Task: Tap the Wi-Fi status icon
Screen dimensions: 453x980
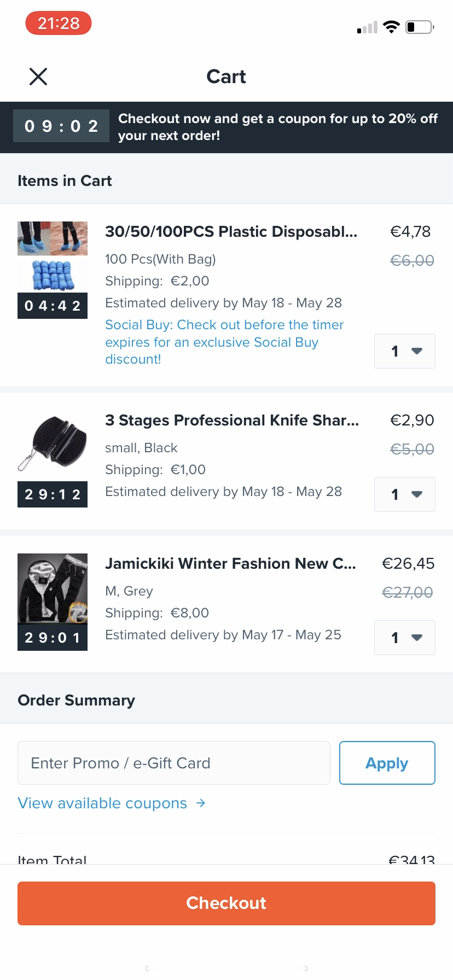Action: (x=391, y=27)
